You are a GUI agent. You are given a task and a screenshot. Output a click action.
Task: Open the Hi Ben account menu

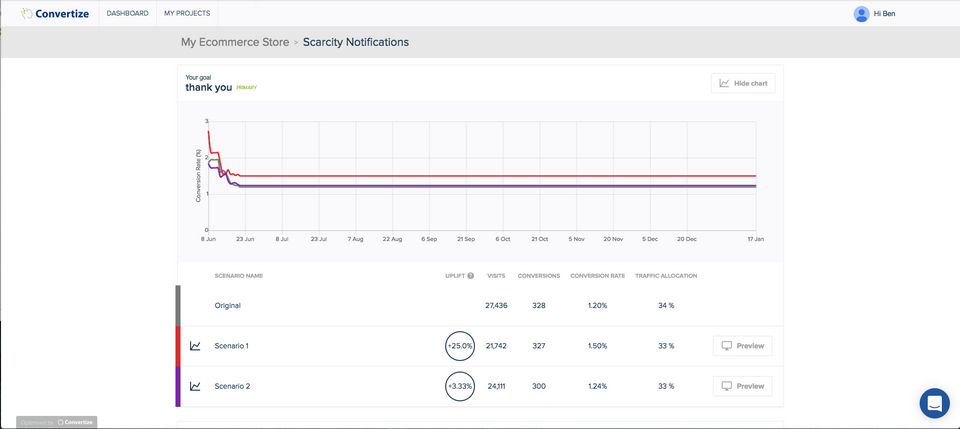tap(884, 13)
